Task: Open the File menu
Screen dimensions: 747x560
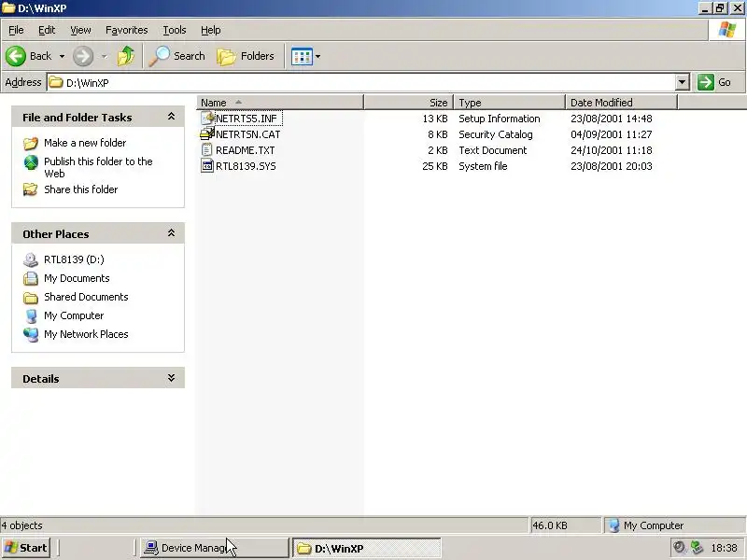Action: 16,30
